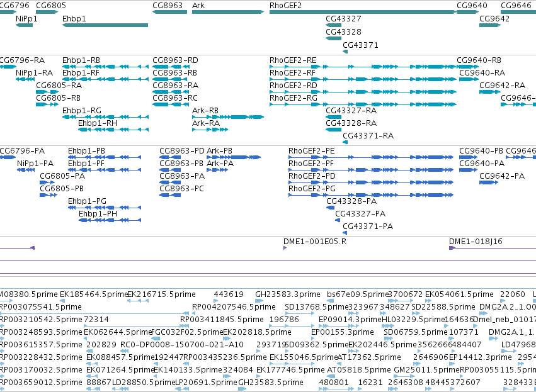Select protein label RhoGEF2-PE
The image size is (536, 392).
[312, 151]
